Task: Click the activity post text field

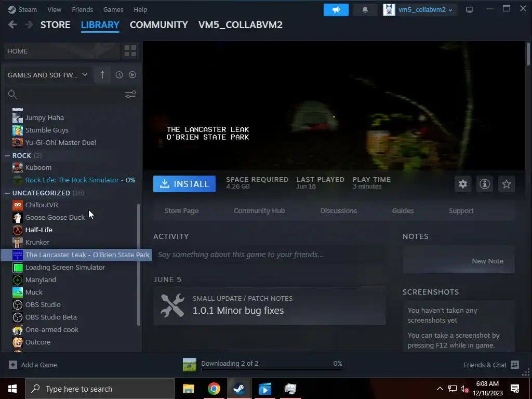Action: pyautogui.click(x=270, y=255)
